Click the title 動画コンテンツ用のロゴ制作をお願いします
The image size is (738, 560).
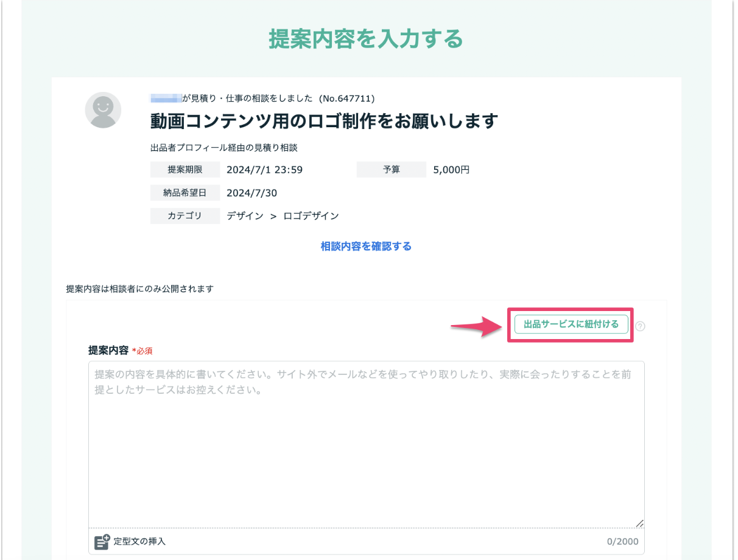[325, 121]
